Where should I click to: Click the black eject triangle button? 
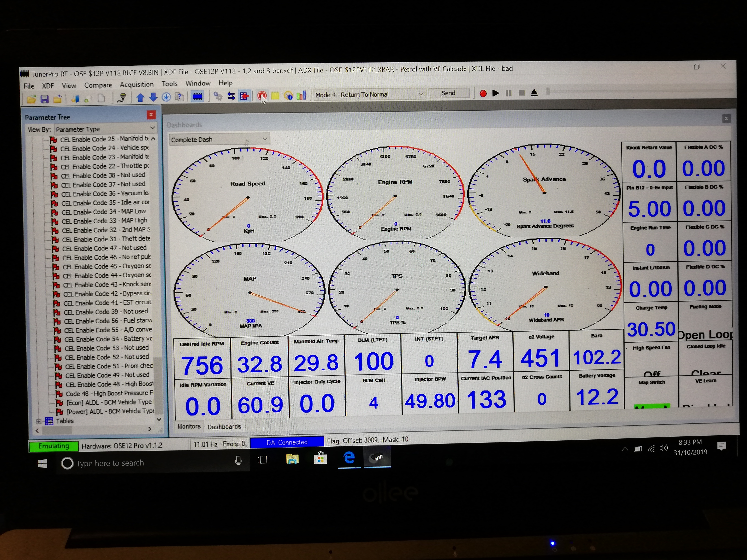coord(534,93)
